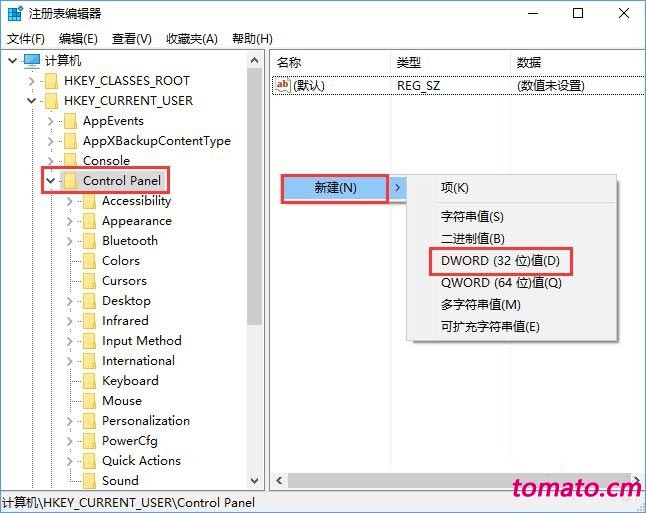Click the value pane horizontal scrollbar thumb
646x513 pixels.
pos(459,481)
